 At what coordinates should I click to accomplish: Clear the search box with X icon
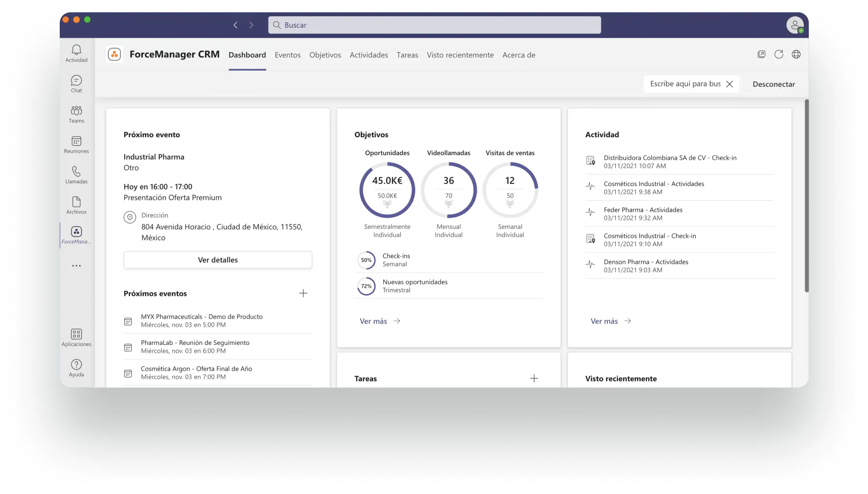pyautogui.click(x=729, y=84)
